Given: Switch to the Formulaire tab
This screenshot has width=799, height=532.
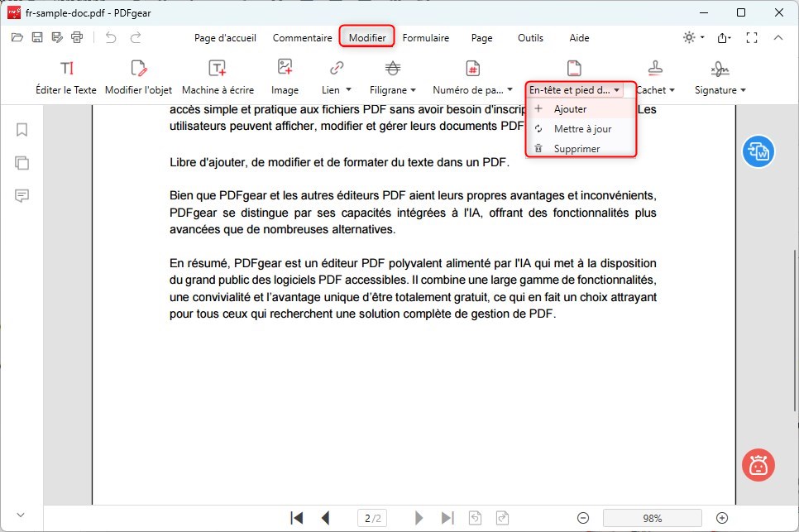Looking at the screenshot, I should coord(426,37).
